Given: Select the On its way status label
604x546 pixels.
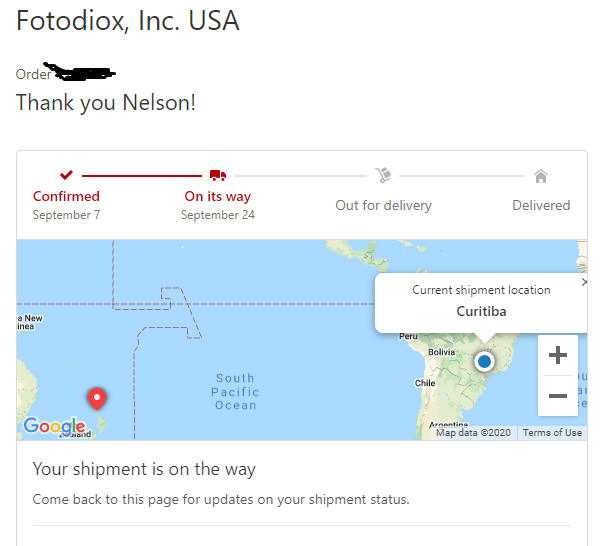Looking at the screenshot, I should (218, 196).
